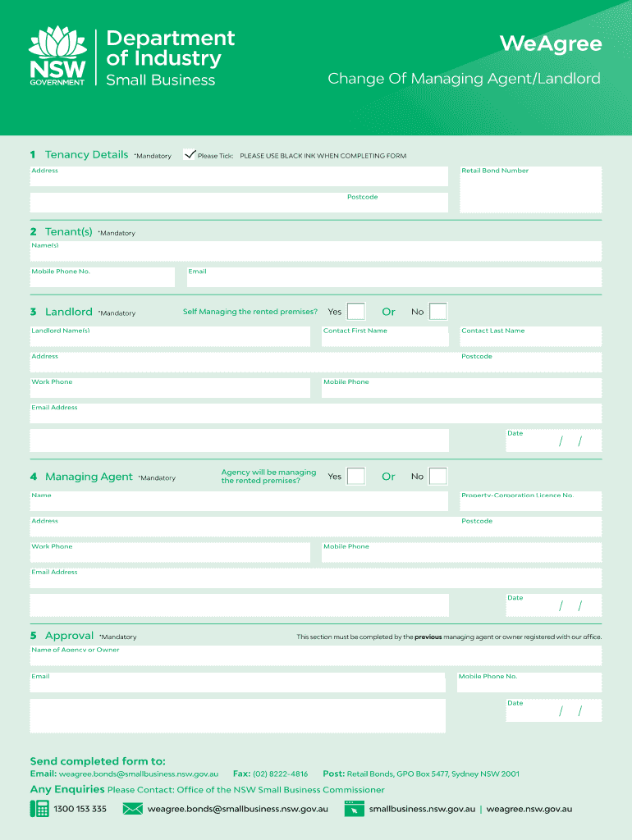The height and width of the screenshot is (840, 632).
Task: Click the Tenant Mobile Phone No. field
Action: (x=103, y=277)
